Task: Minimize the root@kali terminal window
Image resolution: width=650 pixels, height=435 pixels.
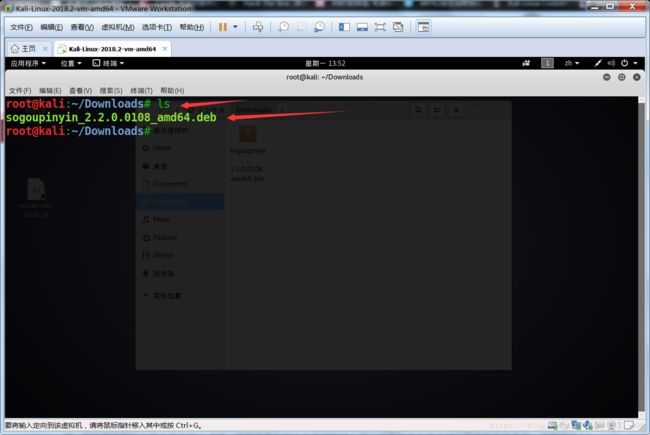Action: (606, 77)
